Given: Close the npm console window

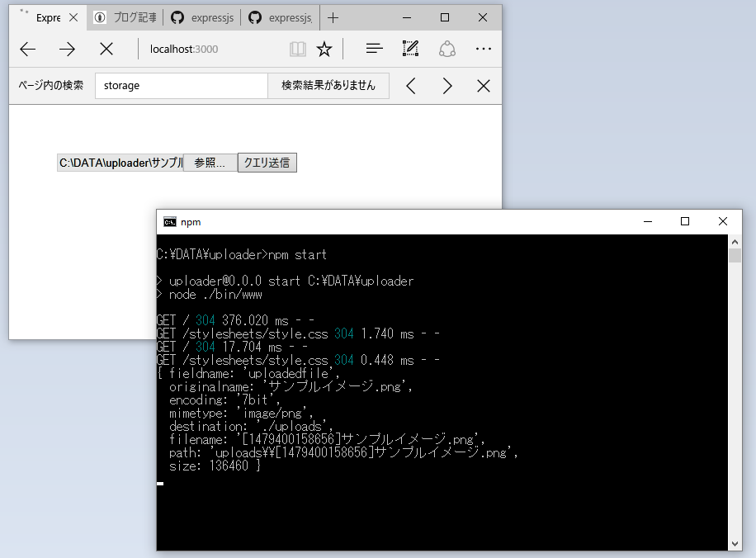Looking at the screenshot, I should coord(722,221).
